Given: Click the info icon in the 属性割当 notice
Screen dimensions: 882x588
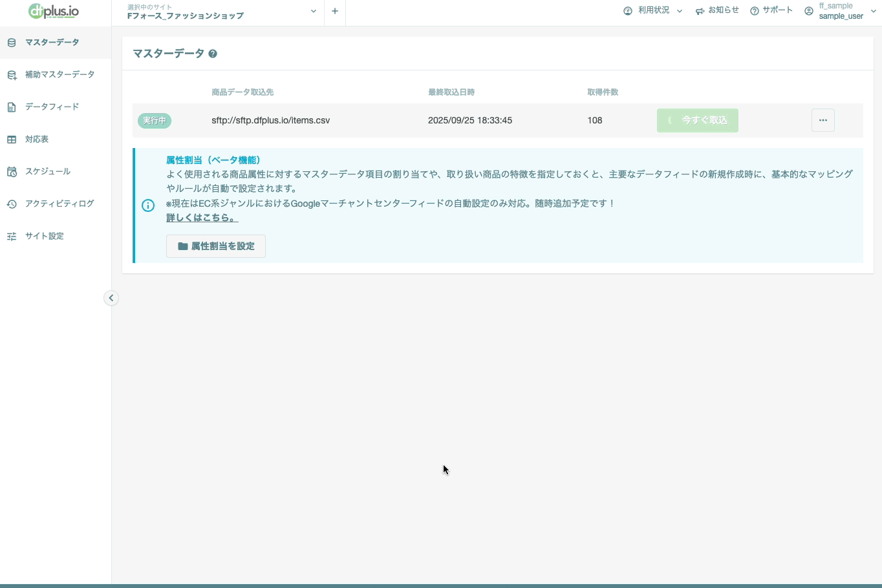Looking at the screenshot, I should (x=148, y=205).
